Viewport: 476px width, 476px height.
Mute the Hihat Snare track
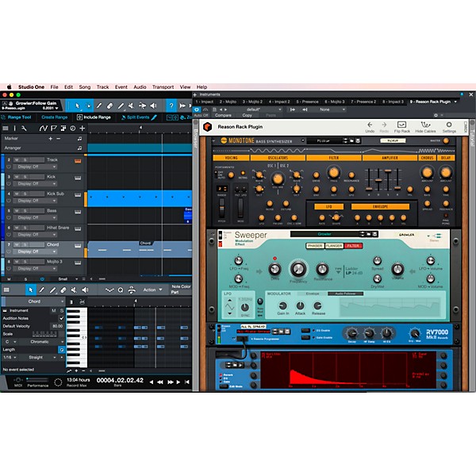coord(17,228)
